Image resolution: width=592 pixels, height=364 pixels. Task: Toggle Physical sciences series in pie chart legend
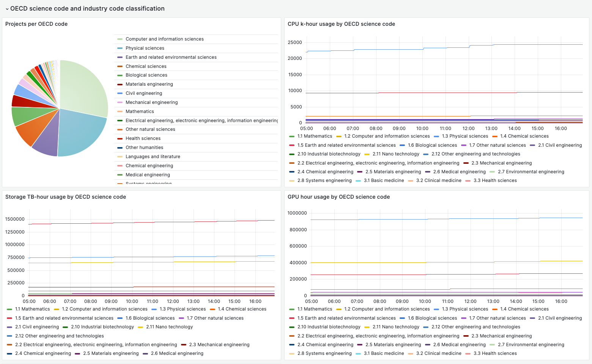tap(145, 48)
